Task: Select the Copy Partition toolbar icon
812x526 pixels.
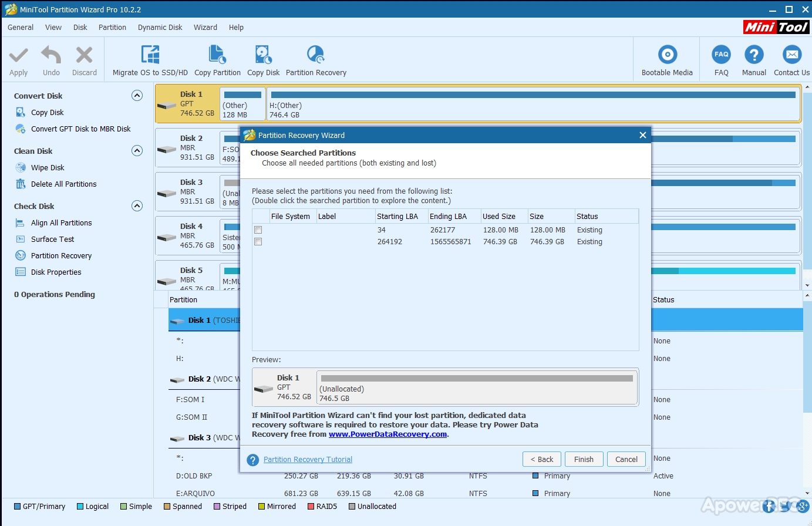Action: [x=217, y=55]
